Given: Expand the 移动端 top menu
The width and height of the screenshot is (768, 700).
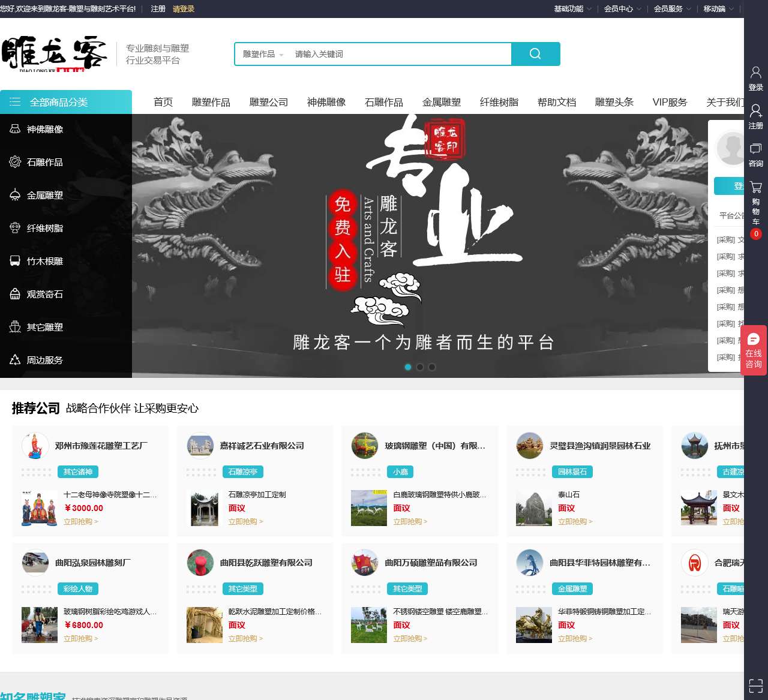Looking at the screenshot, I should point(718,9).
